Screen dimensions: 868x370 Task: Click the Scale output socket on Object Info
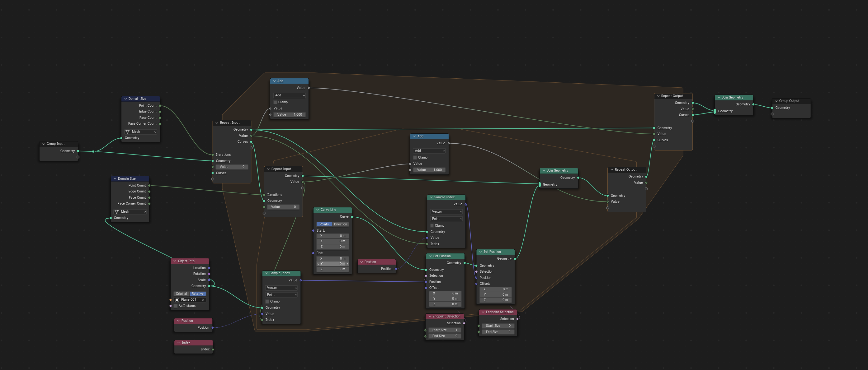209,280
